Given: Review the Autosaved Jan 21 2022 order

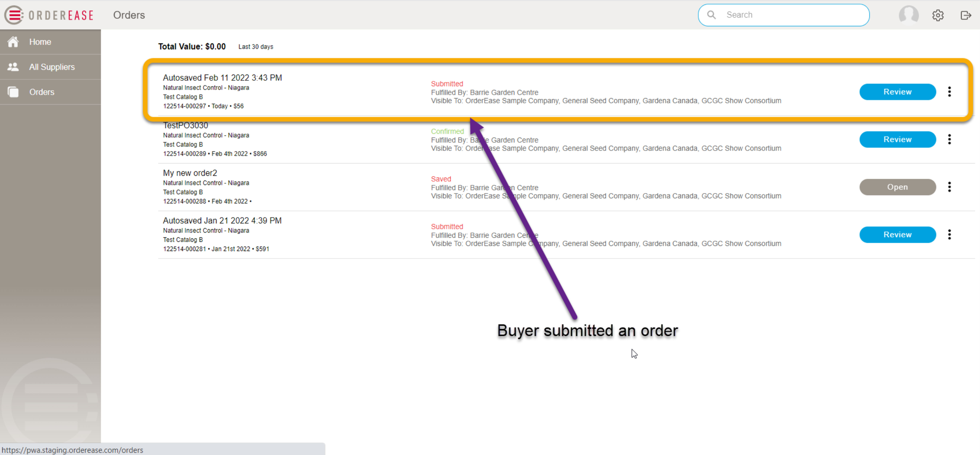Looking at the screenshot, I should click(x=897, y=234).
